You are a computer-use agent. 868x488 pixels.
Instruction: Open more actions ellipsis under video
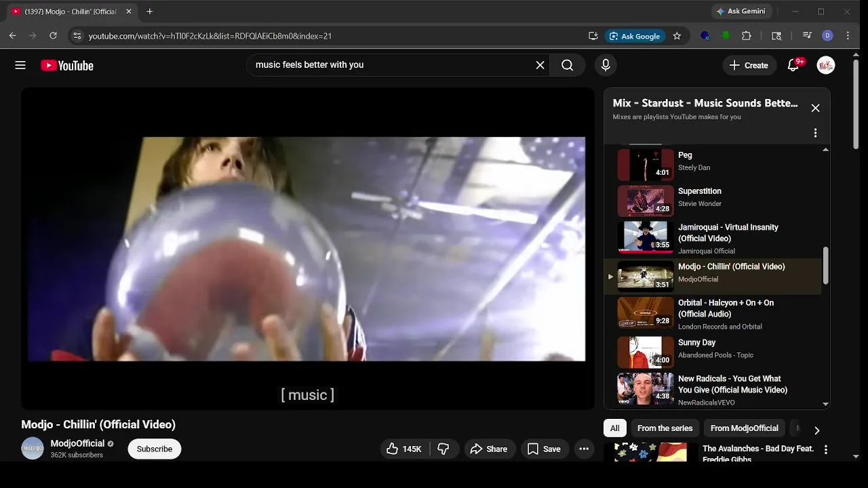[584, 449]
